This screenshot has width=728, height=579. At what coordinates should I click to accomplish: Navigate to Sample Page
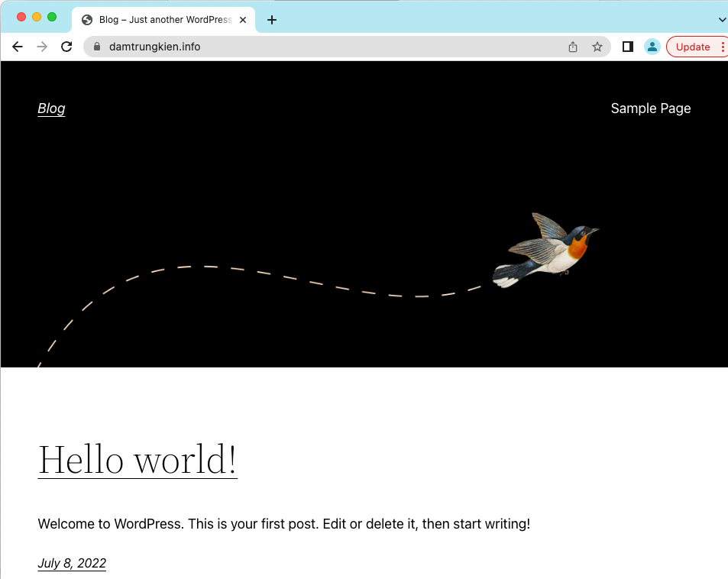tap(651, 108)
